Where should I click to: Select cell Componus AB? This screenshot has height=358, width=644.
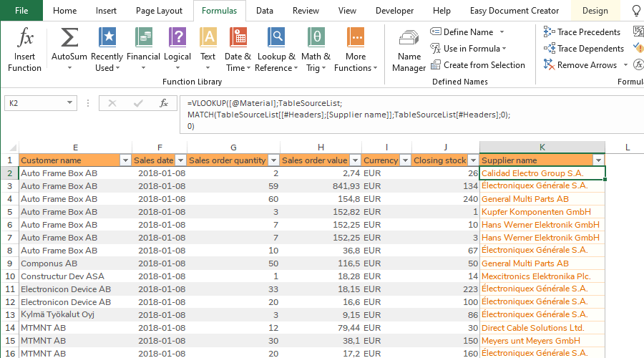pos(76,263)
